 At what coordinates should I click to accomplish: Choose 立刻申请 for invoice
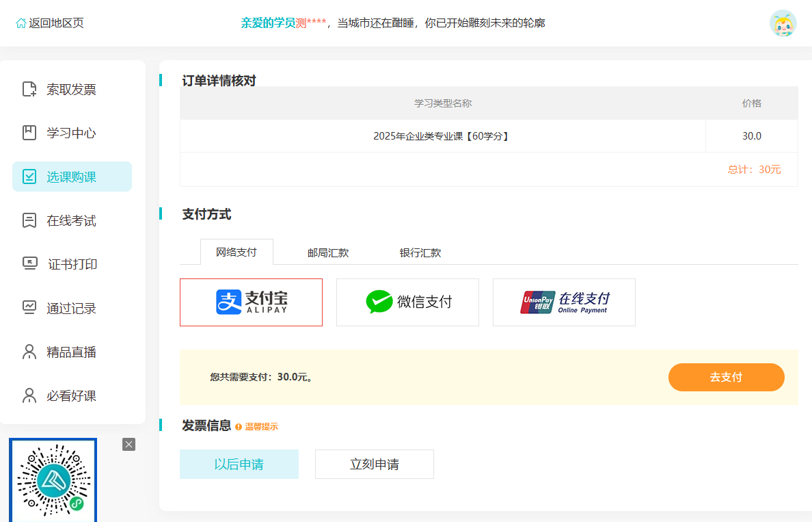tap(375, 464)
